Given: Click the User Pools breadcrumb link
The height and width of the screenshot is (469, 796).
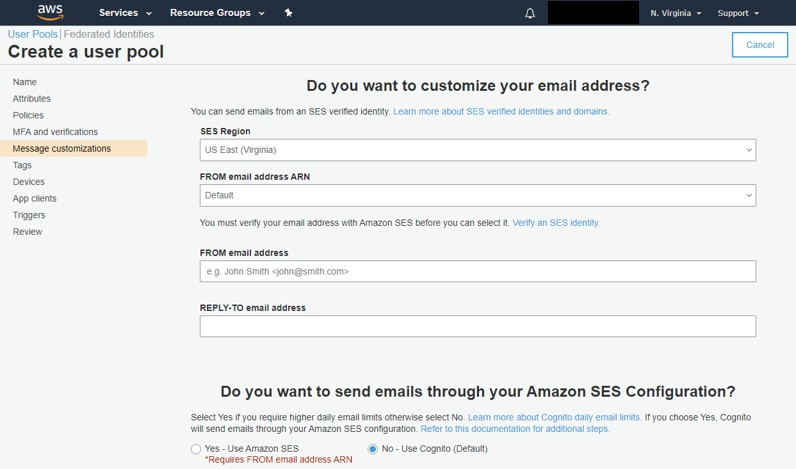Looking at the screenshot, I should (x=33, y=34).
